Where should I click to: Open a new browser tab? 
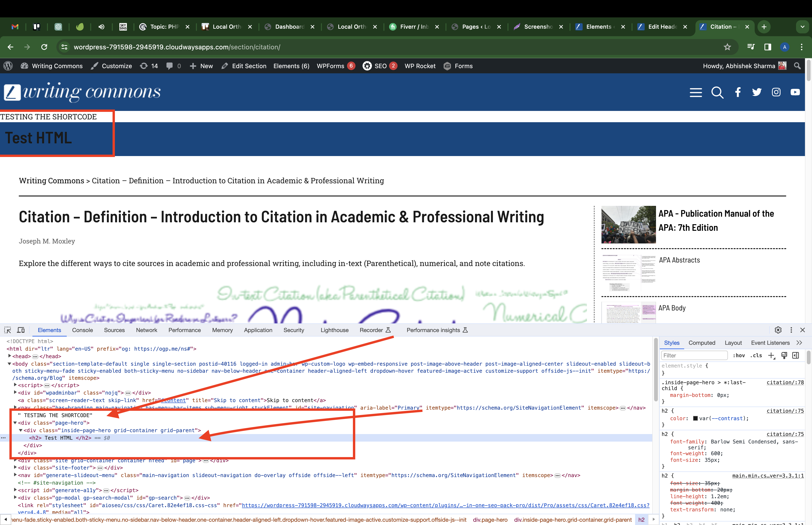click(x=764, y=27)
